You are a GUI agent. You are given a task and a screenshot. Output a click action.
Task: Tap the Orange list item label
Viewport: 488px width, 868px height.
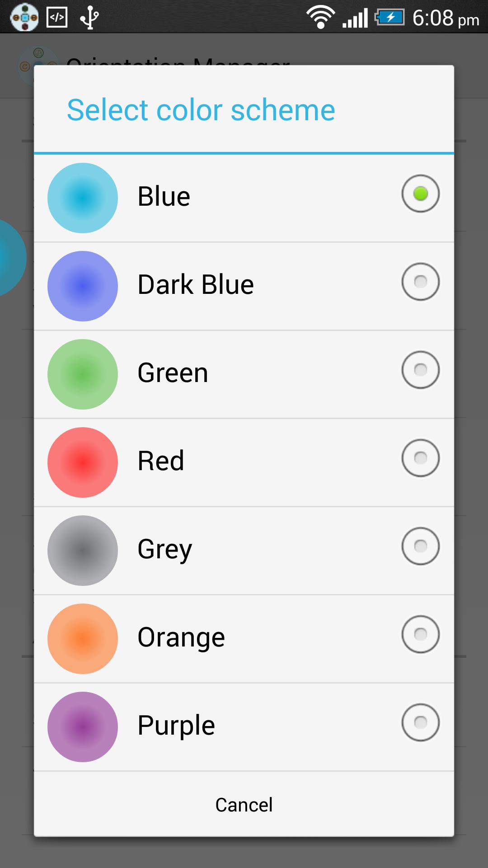click(x=181, y=637)
